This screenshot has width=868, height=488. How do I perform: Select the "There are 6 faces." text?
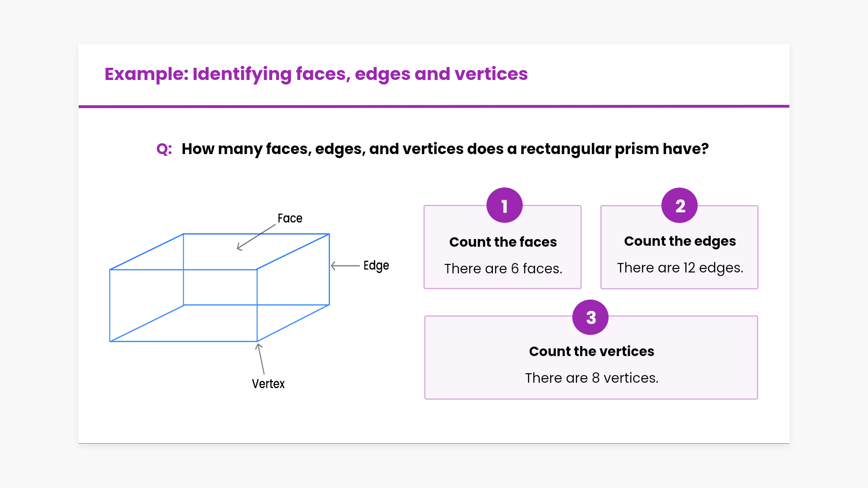(x=503, y=269)
